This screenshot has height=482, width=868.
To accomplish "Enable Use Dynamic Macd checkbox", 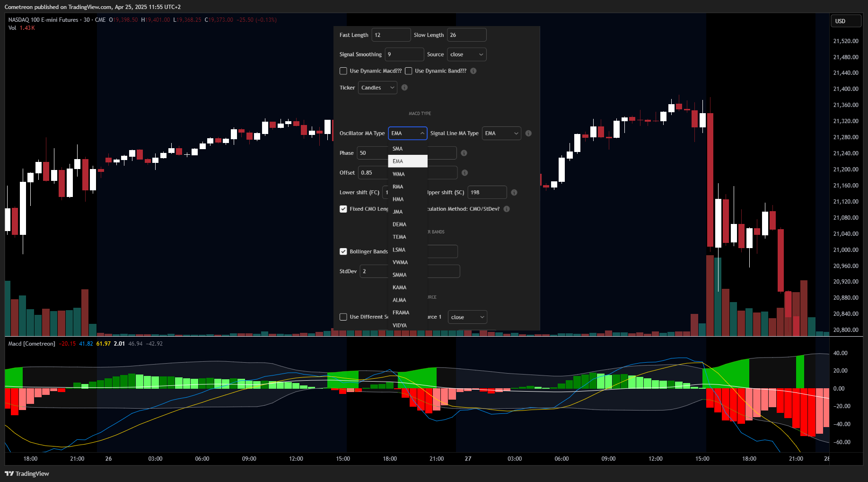I will [343, 71].
